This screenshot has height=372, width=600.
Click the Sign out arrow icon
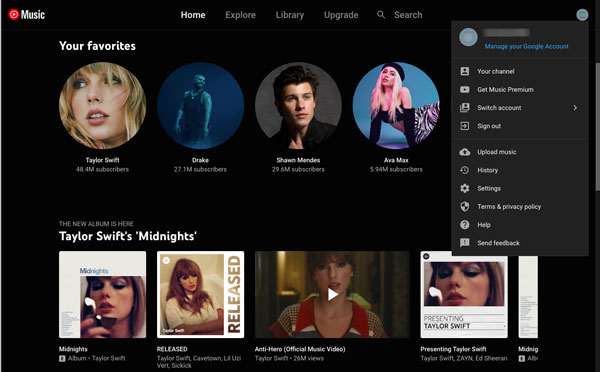pos(465,126)
